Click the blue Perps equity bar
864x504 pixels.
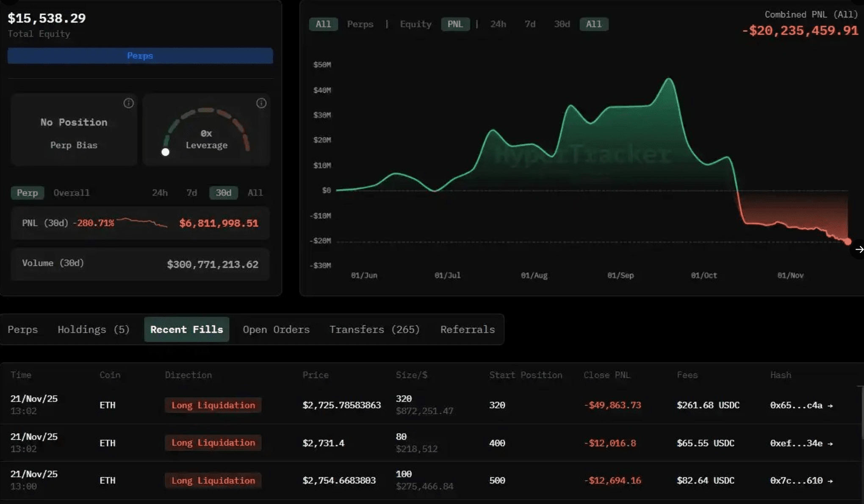tap(140, 56)
